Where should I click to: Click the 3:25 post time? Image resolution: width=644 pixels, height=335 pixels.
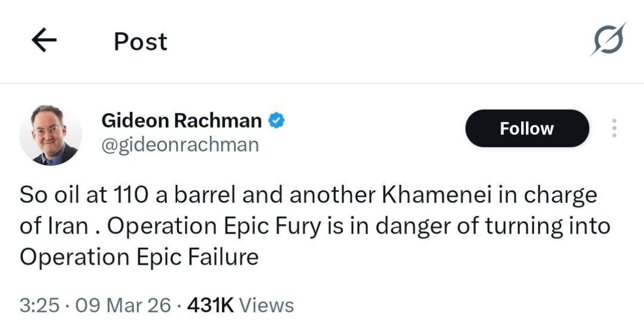(x=39, y=305)
